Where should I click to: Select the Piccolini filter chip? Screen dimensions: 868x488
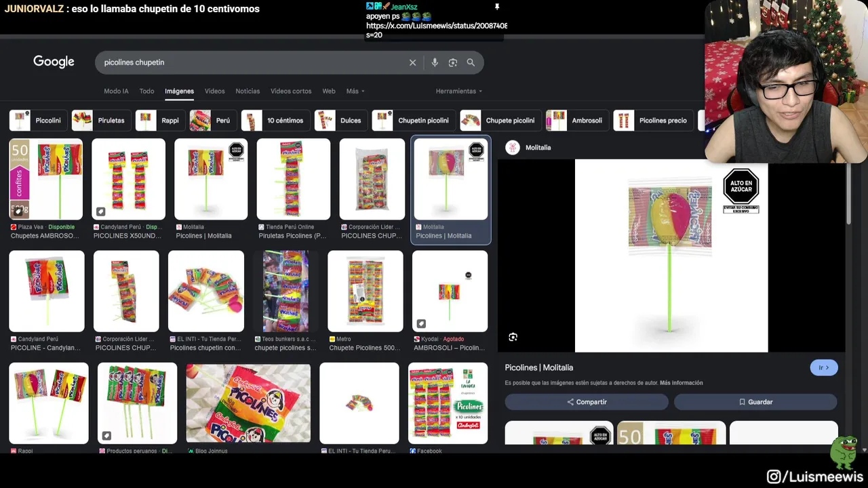[38, 121]
